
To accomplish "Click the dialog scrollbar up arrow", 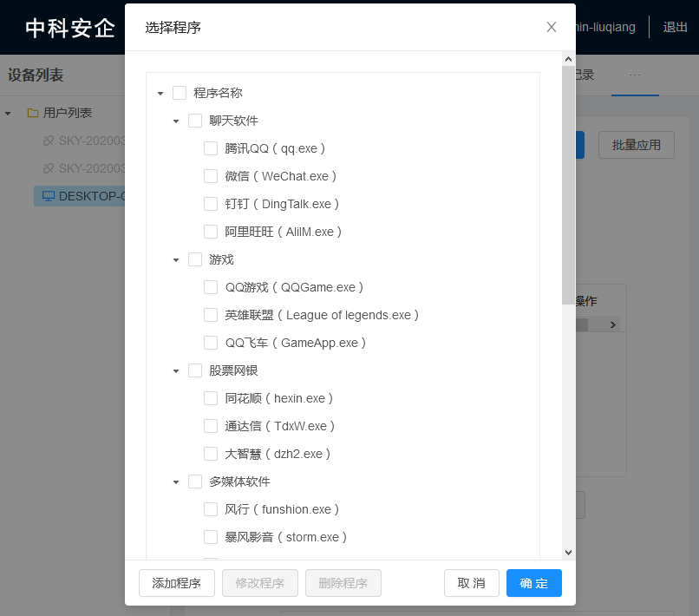I will click(x=568, y=59).
